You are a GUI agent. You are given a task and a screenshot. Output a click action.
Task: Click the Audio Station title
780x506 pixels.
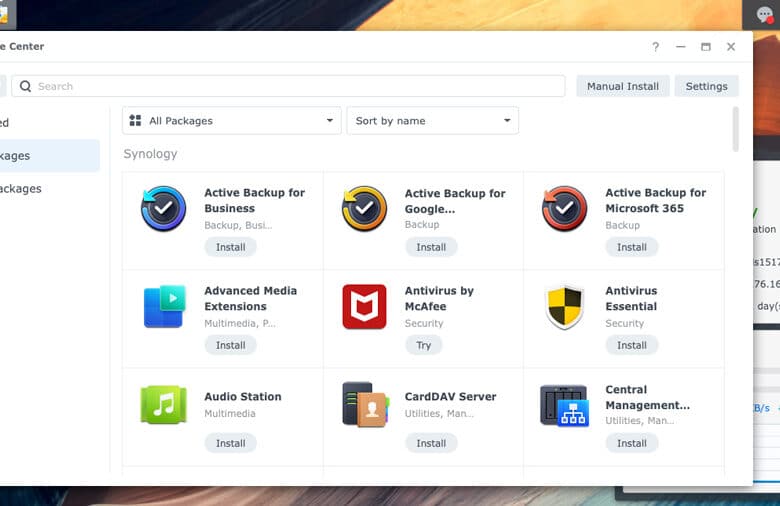point(243,397)
